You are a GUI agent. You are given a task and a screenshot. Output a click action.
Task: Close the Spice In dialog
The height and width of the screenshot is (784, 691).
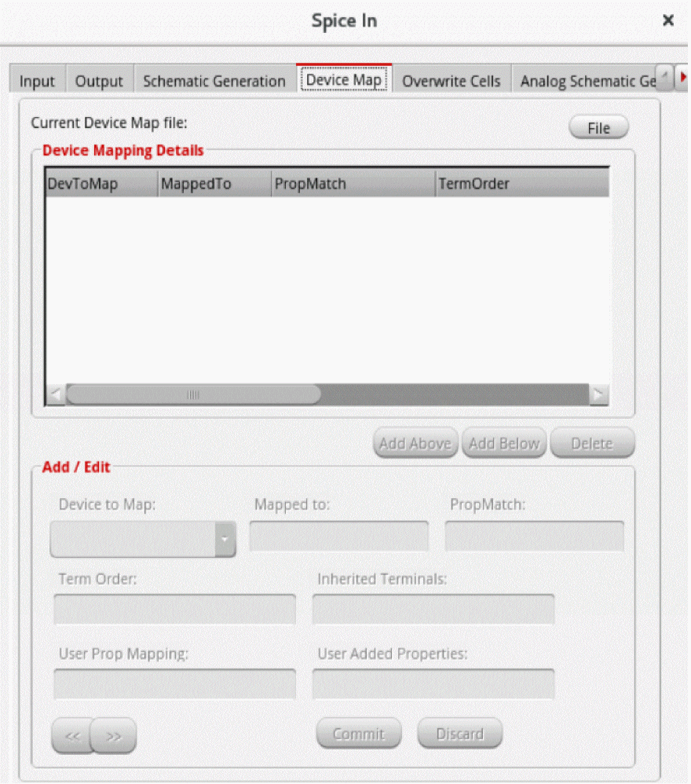point(668,20)
